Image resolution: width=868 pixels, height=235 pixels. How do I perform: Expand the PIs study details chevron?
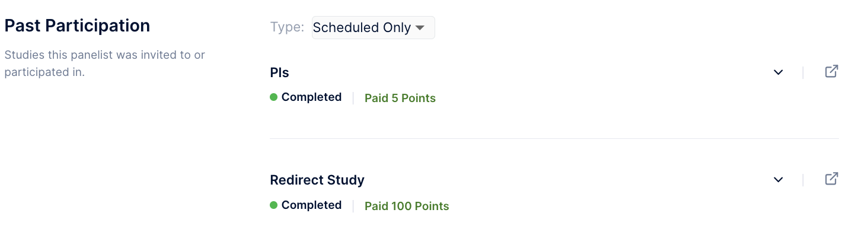[x=778, y=72]
